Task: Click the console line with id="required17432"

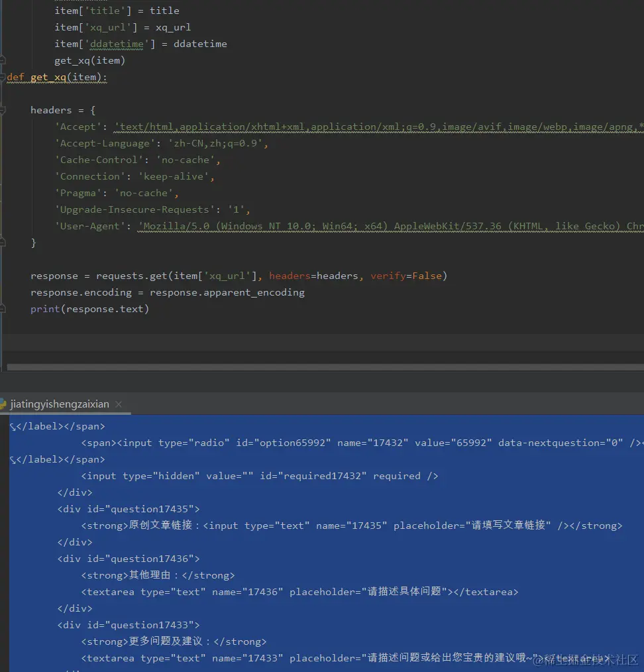Action: (x=260, y=476)
